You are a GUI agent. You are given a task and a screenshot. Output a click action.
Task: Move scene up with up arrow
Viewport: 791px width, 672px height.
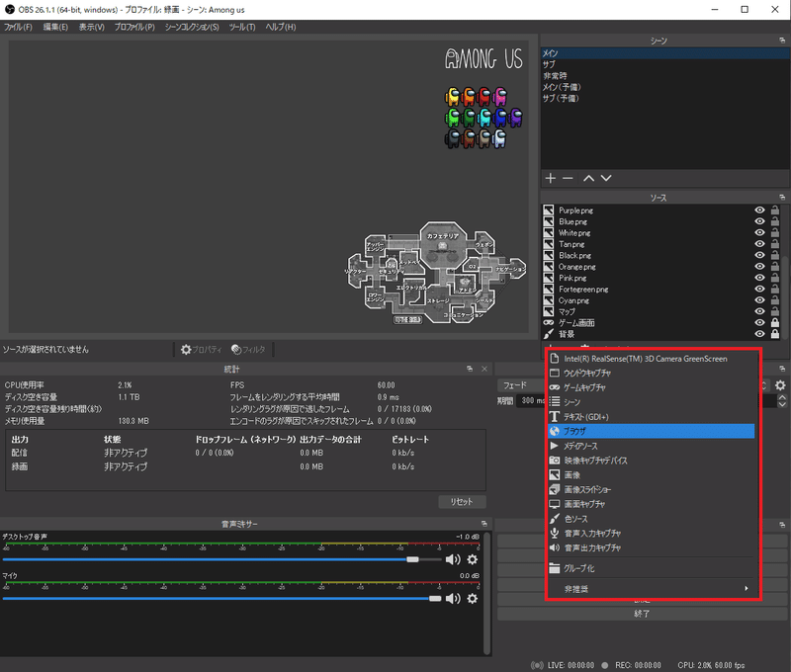point(588,178)
